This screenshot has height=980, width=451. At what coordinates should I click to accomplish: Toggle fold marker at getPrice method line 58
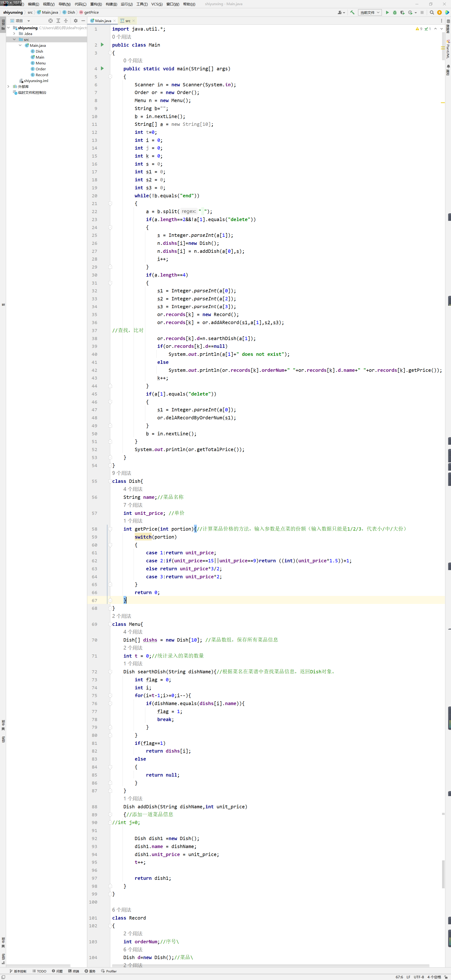coord(110,529)
